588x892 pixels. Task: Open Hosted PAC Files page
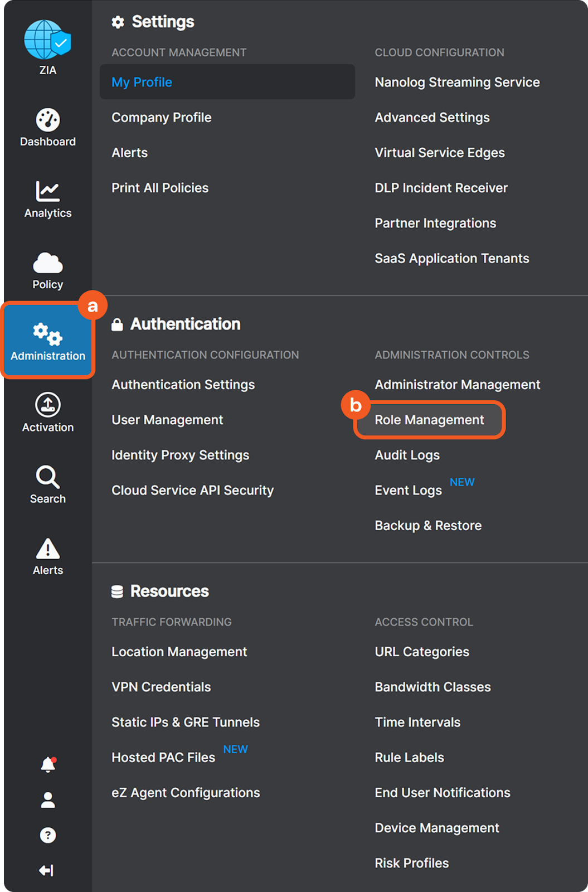[163, 758]
